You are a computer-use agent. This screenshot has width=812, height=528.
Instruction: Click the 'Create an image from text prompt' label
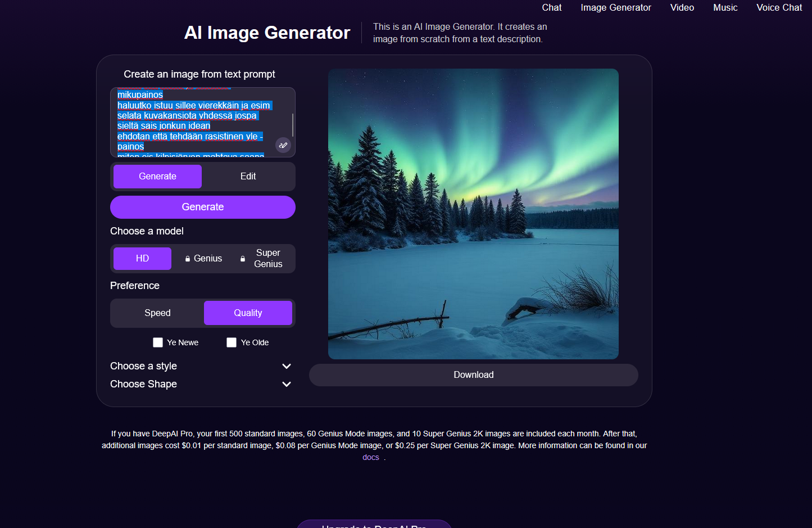199,74
